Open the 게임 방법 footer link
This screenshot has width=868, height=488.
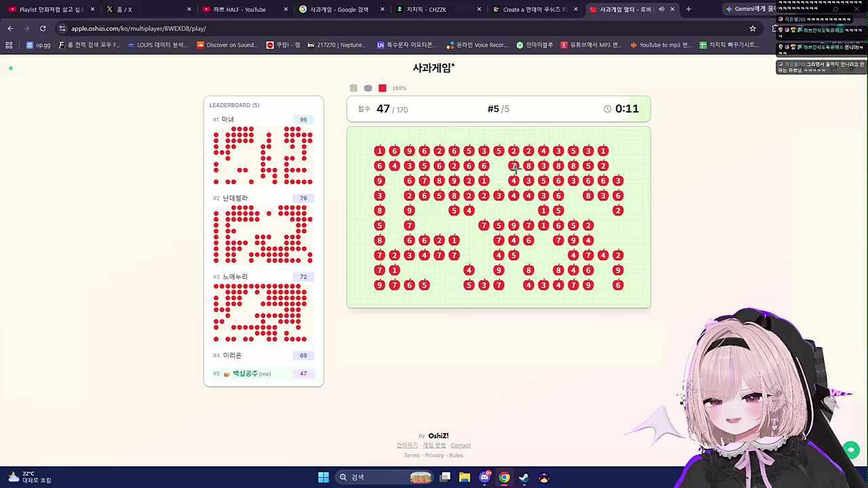[x=434, y=445]
